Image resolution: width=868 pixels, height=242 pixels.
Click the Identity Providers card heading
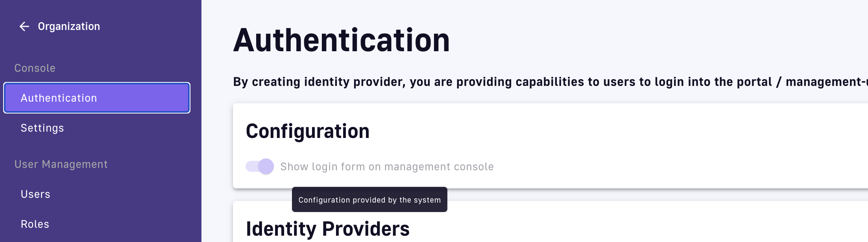click(x=327, y=229)
